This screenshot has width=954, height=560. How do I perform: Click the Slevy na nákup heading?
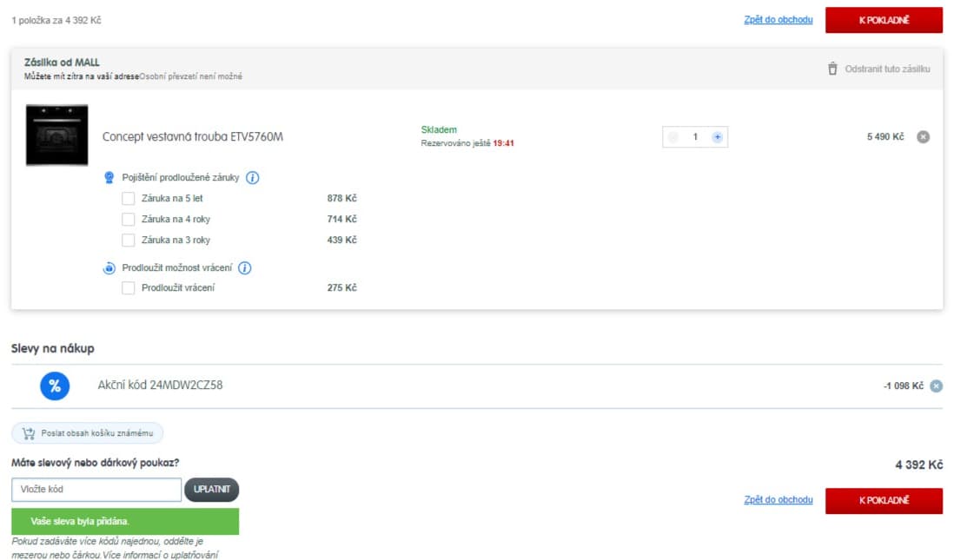point(52,348)
